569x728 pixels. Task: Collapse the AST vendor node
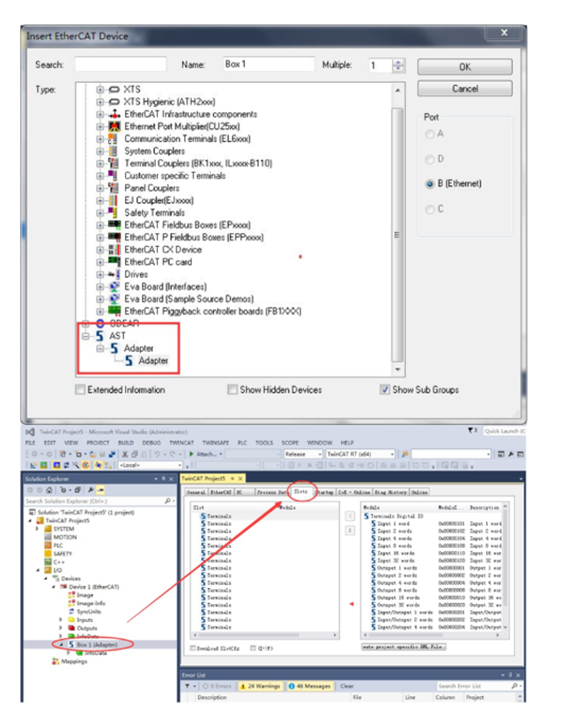coord(85,336)
